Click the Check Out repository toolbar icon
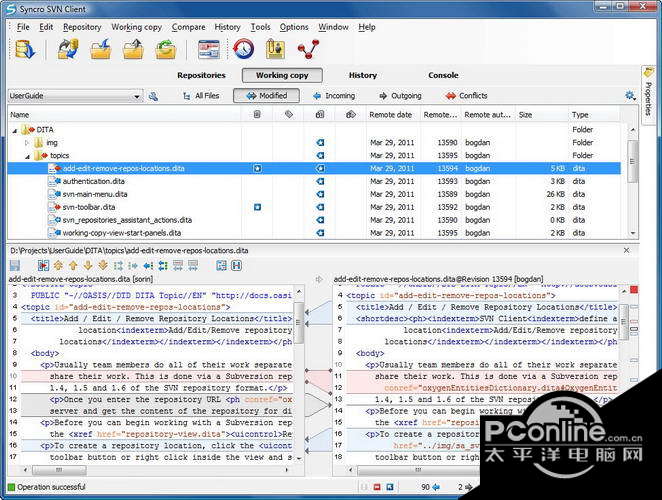Screen dimensions: 662x500 click(25, 49)
